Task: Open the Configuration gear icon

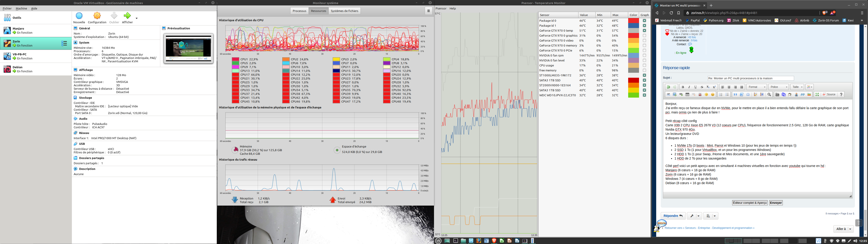Action: [97, 16]
